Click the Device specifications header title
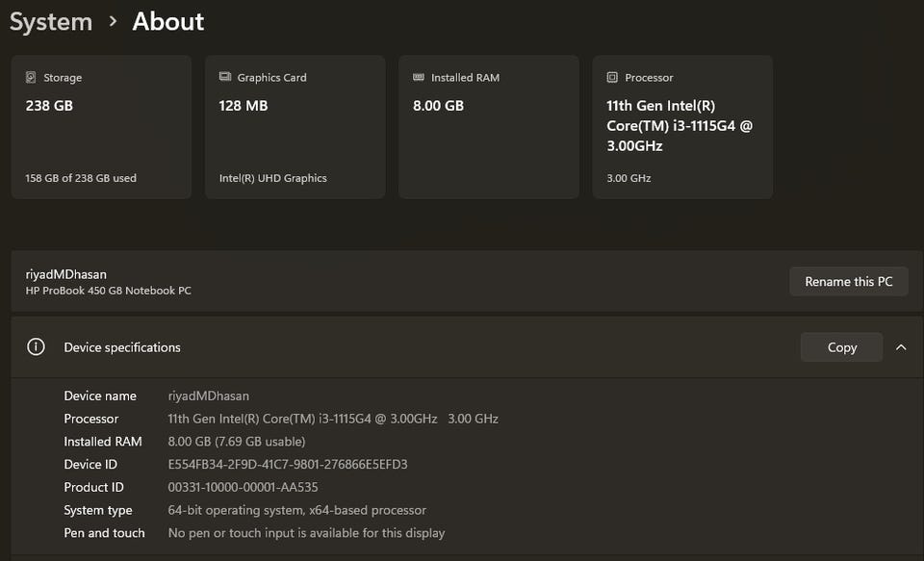 click(x=122, y=347)
